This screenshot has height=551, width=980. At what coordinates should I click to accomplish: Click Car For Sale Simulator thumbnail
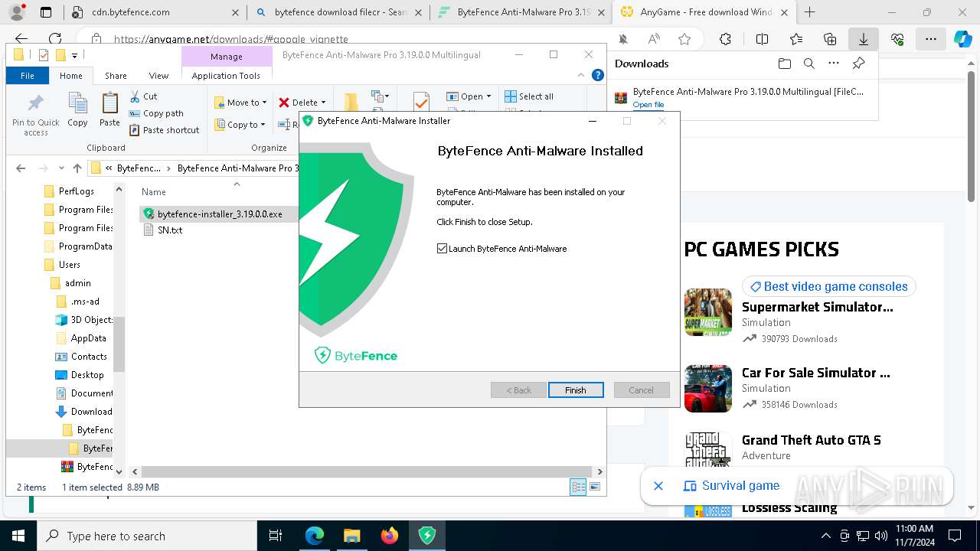click(x=708, y=388)
